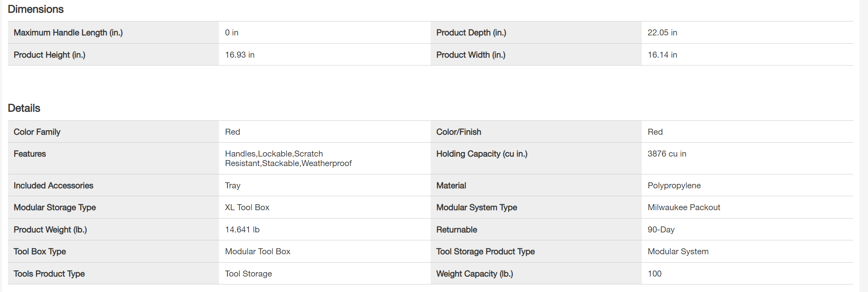Click the Dimensions section heading

click(36, 9)
